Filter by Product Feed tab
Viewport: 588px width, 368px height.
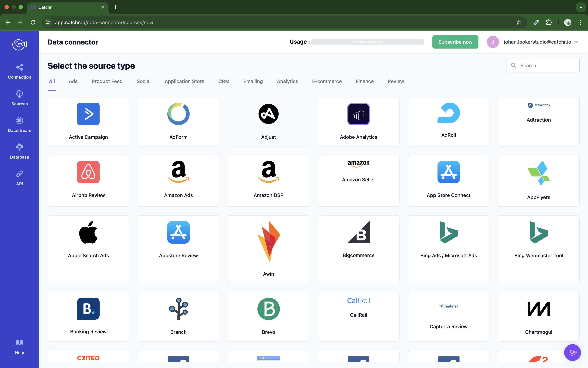(x=107, y=81)
